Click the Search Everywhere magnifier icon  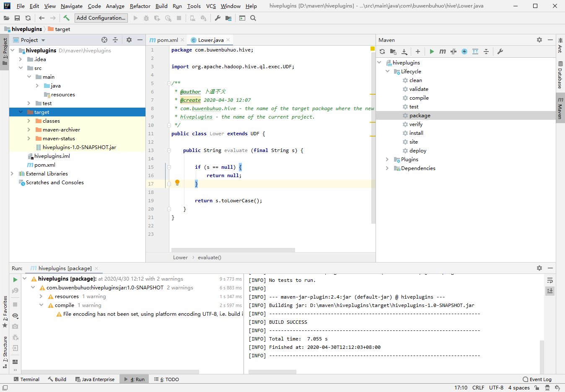tap(253, 18)
